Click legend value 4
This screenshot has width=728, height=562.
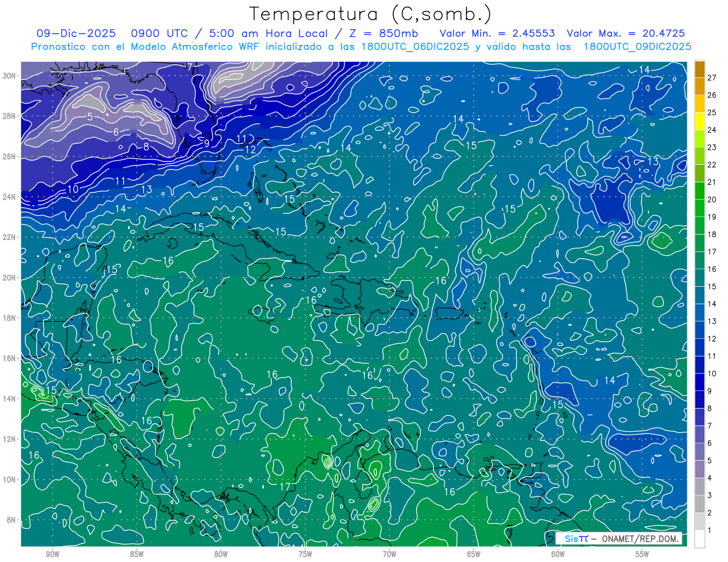coord(710,478)
